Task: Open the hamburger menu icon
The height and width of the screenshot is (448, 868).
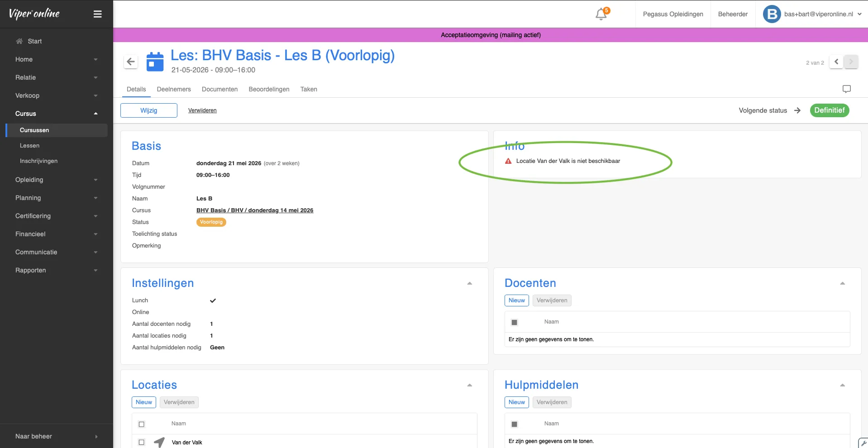Action: [97, 14]
